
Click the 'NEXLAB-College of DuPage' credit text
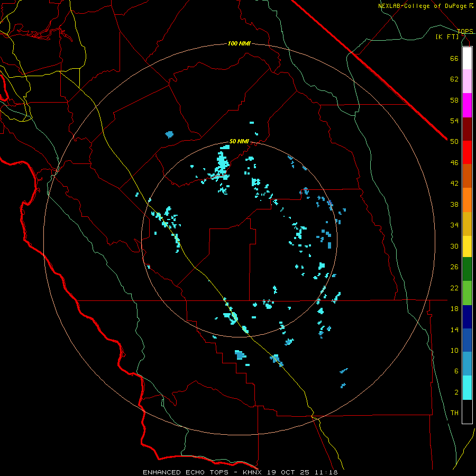pos(422,6)
